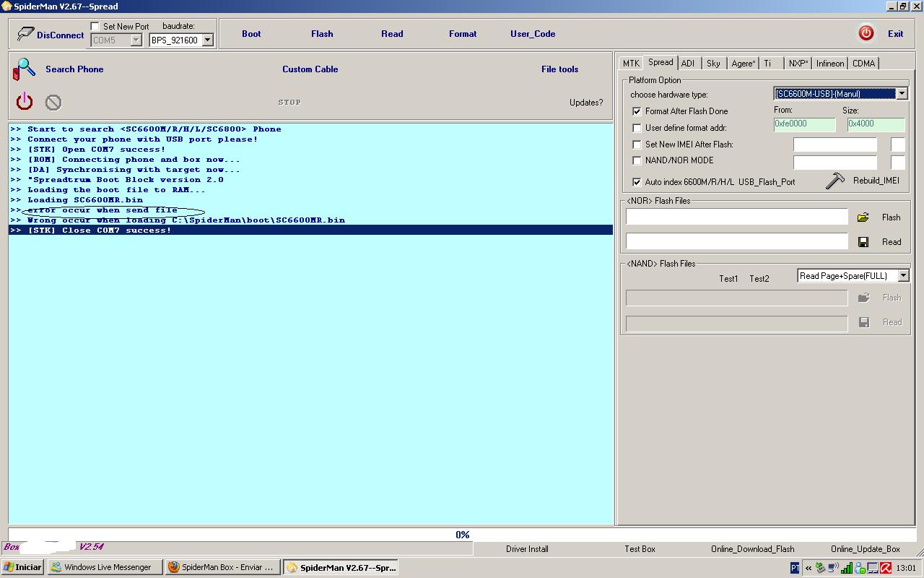
Task: Switch to the Agere tab
Action: pyautogui.click(x=743, y=64)
